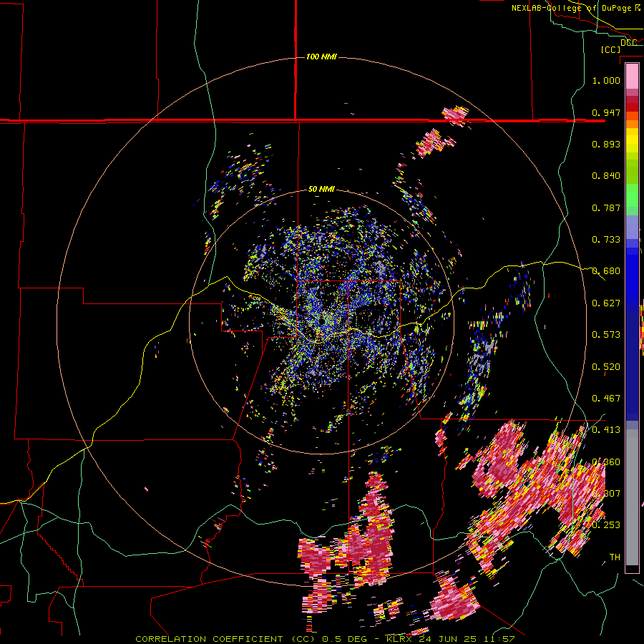Select the 0.253 color scale value
The height and width of the screenshot is (644, 644).
coord(606,525)
